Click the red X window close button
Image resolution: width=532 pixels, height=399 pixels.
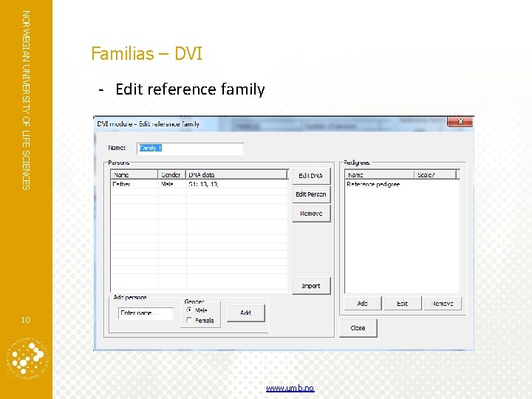coord(460,121)
